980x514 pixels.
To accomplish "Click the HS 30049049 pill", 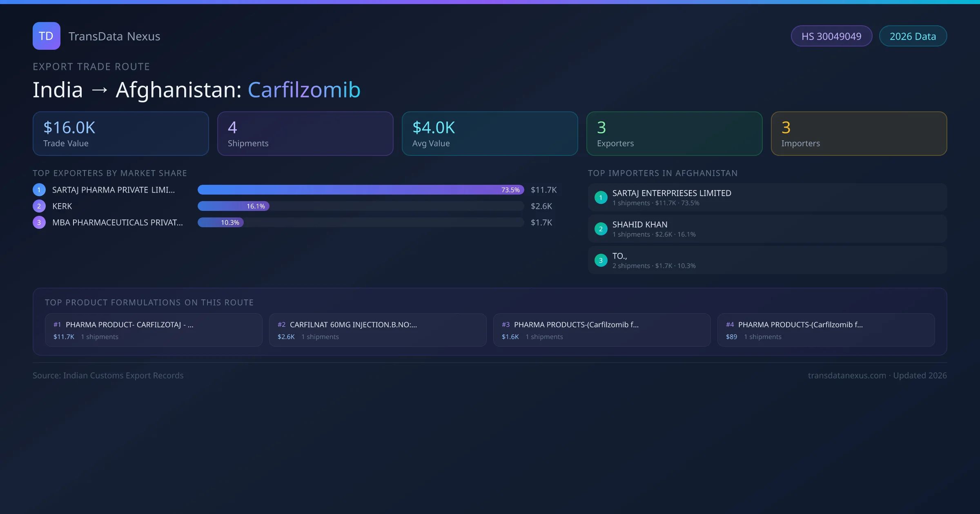I will pos(831,36).
